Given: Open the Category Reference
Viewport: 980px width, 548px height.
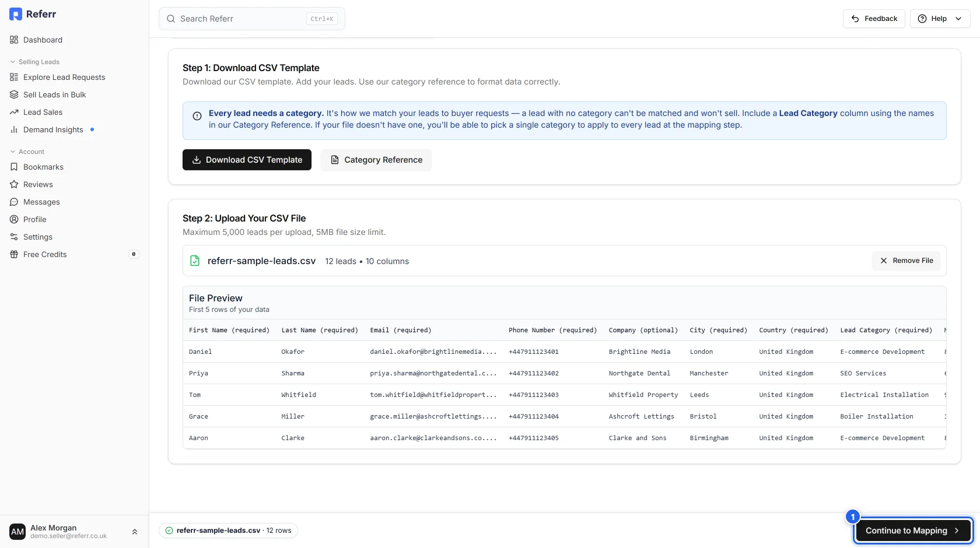Looking at the screenshot, I should click(376, 160).
